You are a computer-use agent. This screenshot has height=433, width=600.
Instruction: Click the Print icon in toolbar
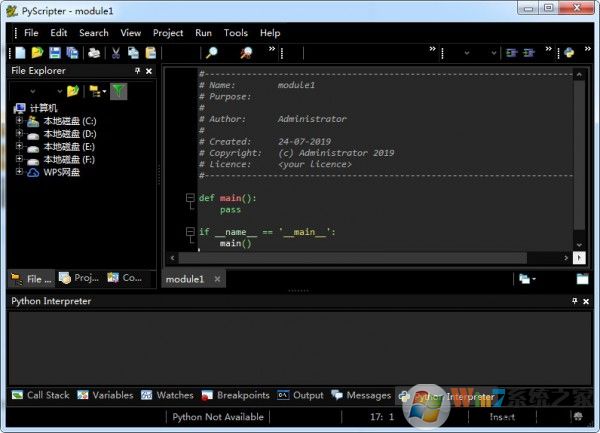tap(94, 53)
